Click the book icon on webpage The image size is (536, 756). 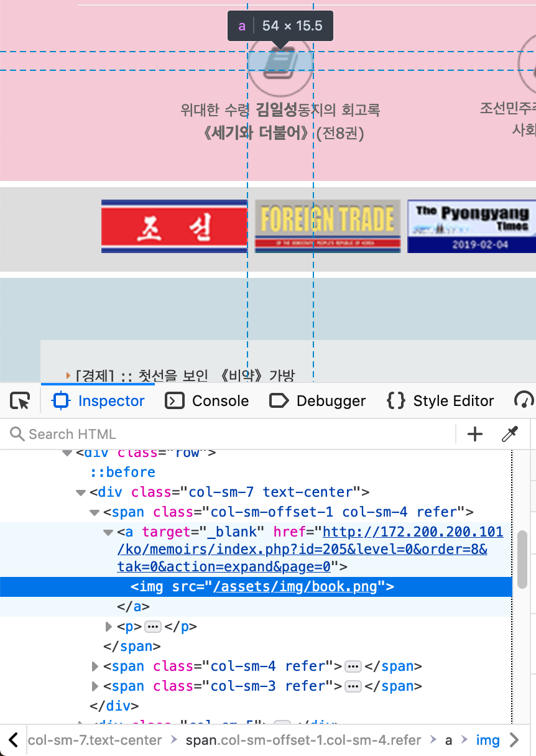[x=280, y=63]
